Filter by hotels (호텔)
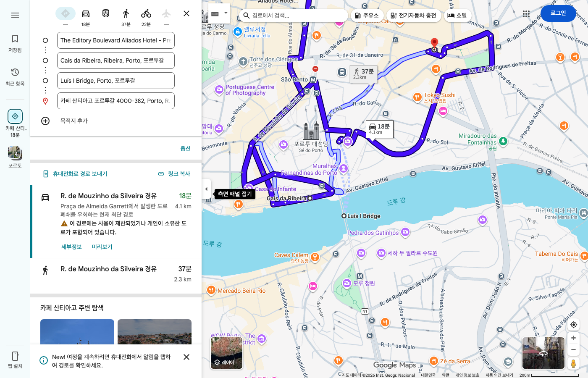This screenshot has width=588, height=378. 457,16
